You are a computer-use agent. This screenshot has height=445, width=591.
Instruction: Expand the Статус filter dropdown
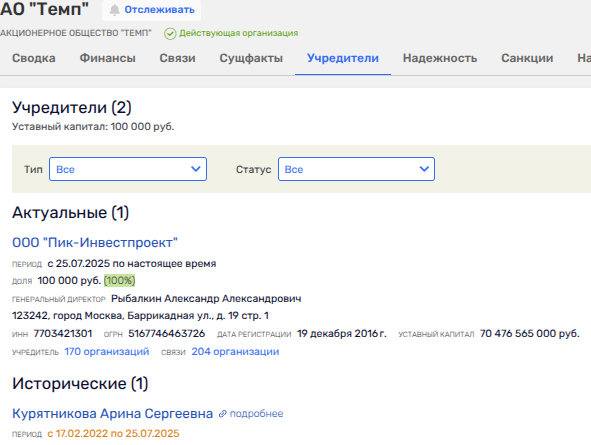coord(356,169)
